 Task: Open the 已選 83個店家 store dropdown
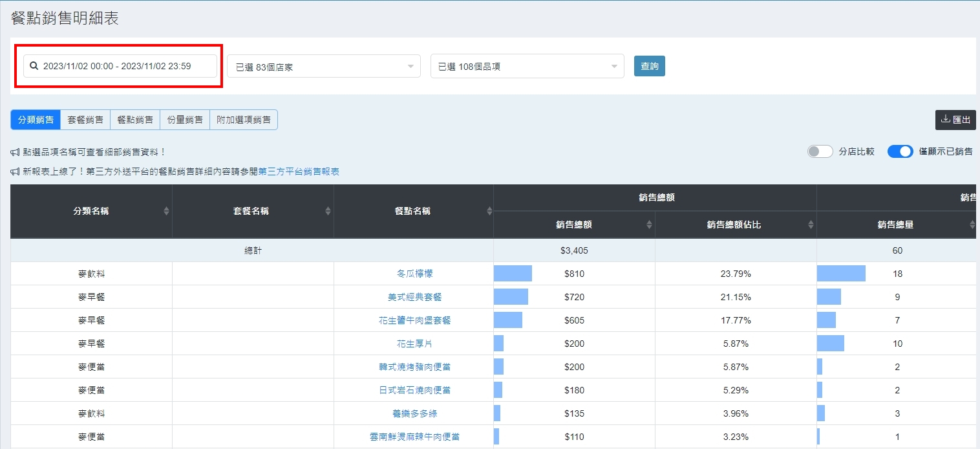coord(323,66)
